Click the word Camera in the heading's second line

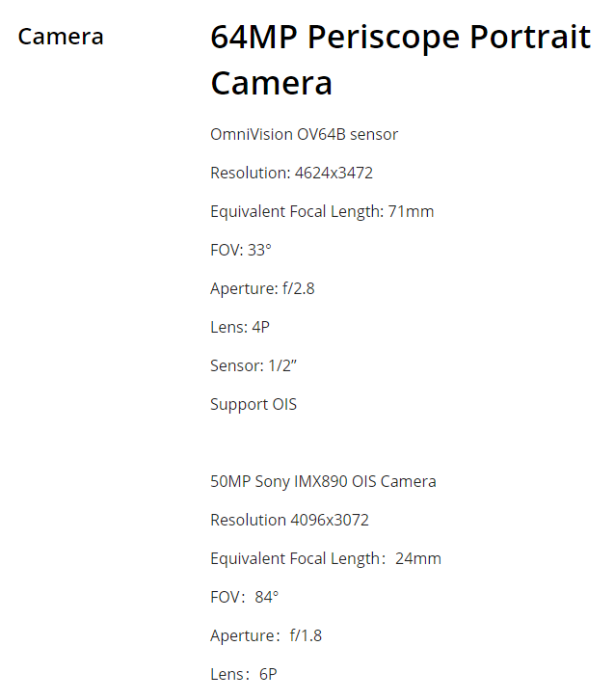point(271,84)
